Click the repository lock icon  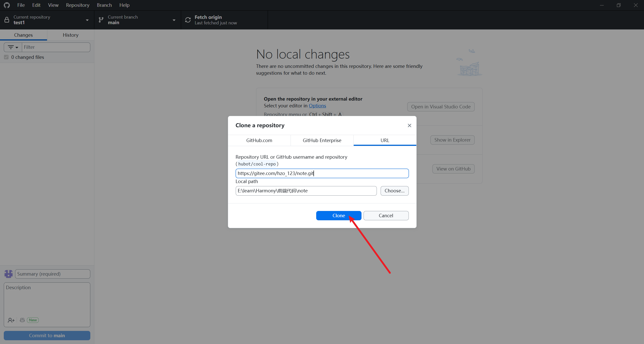[7, 20]
